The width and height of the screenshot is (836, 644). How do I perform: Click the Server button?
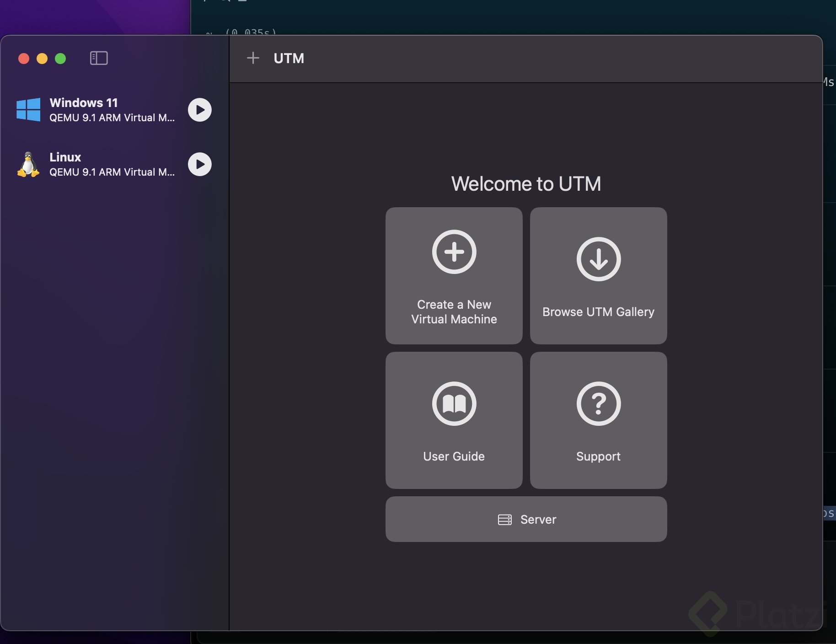pos(526,519)
